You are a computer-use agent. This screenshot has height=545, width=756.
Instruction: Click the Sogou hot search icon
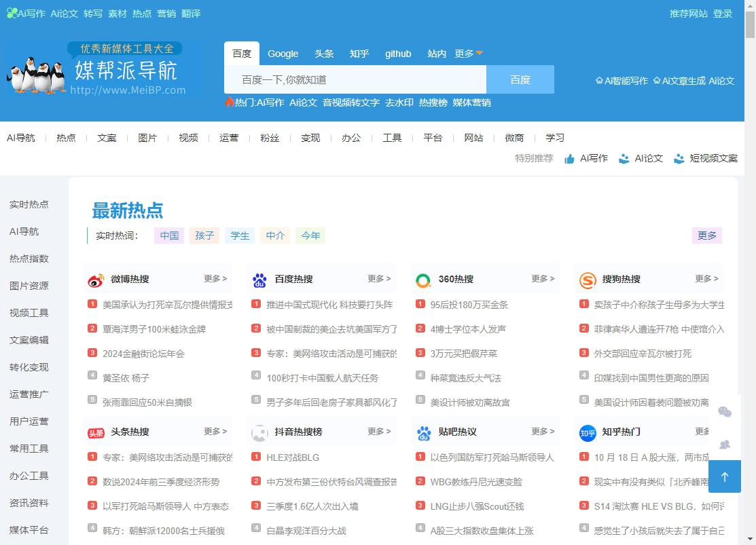tap(588, 280)
